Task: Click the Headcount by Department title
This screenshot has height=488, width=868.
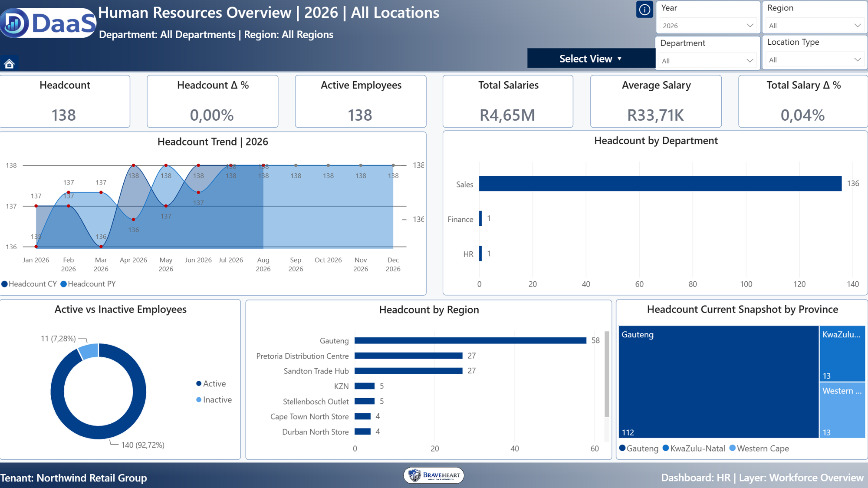Action: 656,141
